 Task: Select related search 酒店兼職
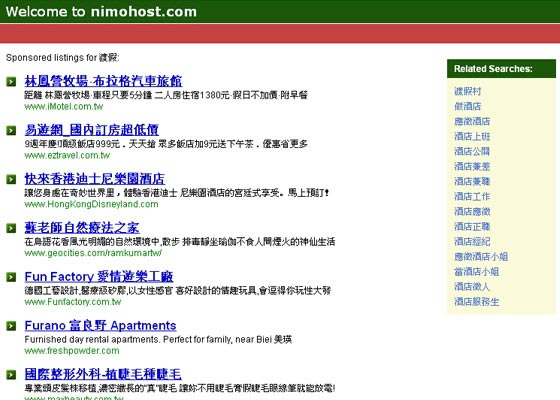[472, 181]
